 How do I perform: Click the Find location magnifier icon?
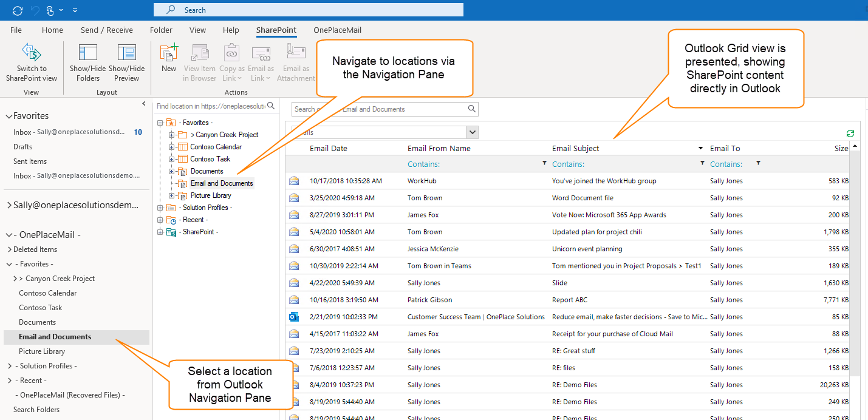coord(271,106)
